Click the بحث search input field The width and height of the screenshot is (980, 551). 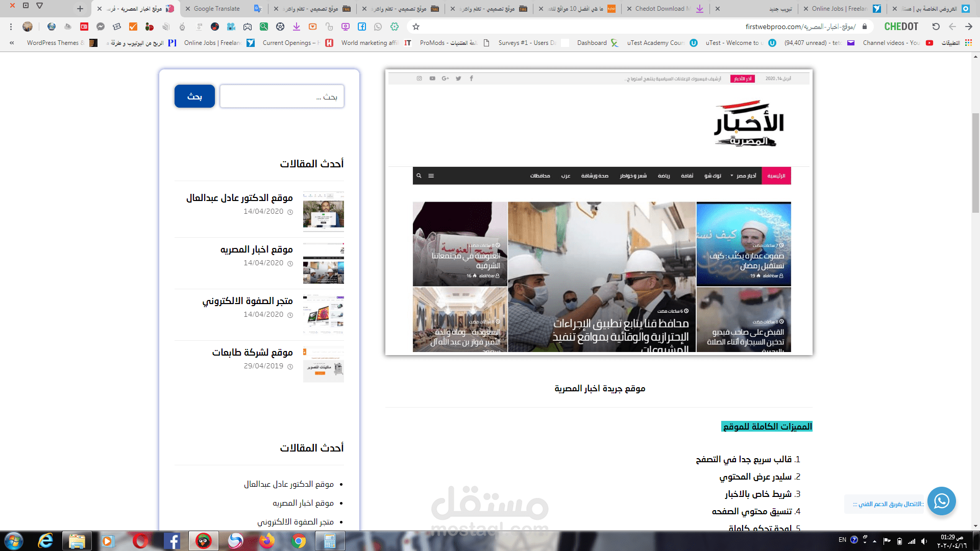[x=282, y=96]
